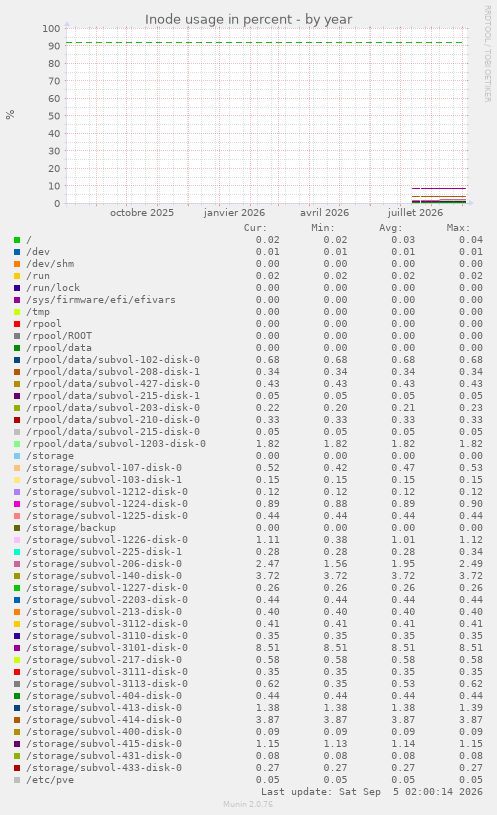Click the purple subvol-3101-disk-0 swatch
Screen dimensions: 497x815
17,648
